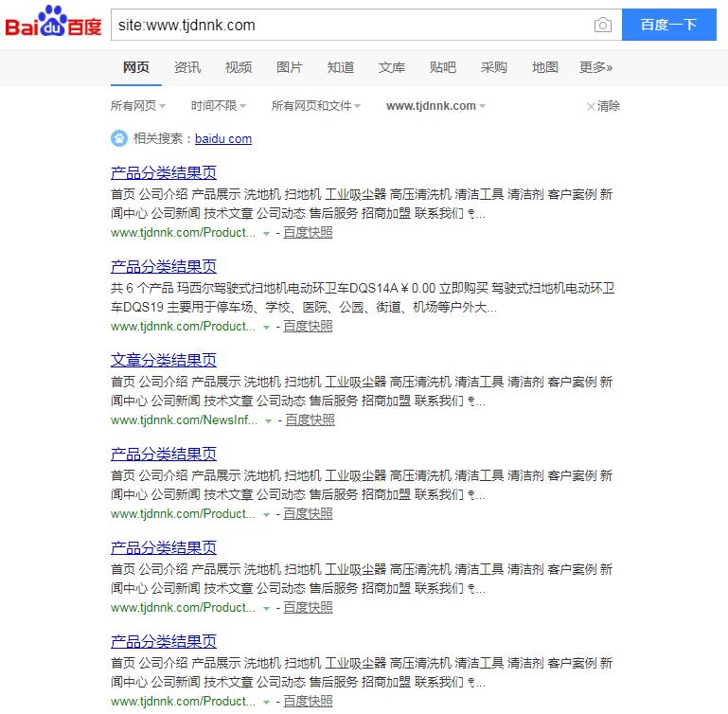Open 百度快照 for the last result
728x714 pixels.
tap(308, 701)
